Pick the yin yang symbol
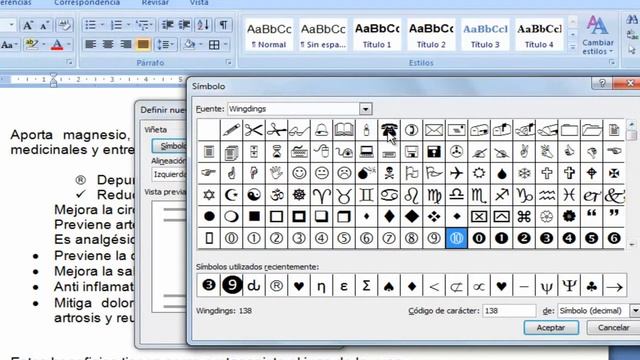Viewport: 640px width, 360px height. click(253, 195)
